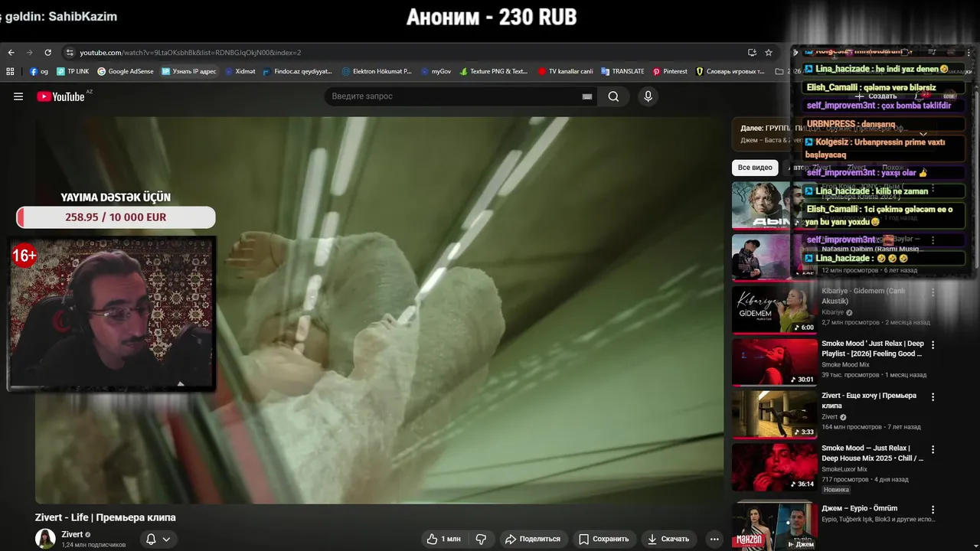Screen dimensions: 980x551
Task: Open the SmokeLuxor Mix channel name
Action: coord(844,469)
